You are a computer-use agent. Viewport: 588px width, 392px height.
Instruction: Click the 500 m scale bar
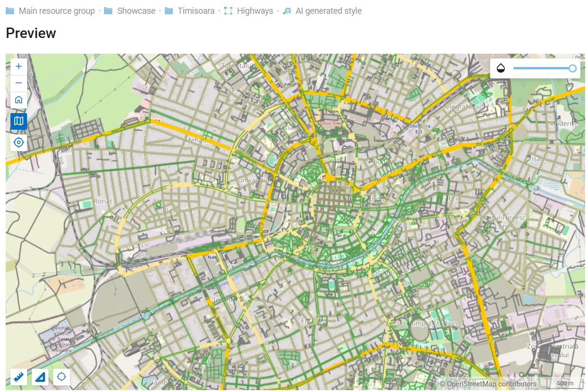(565, 383)
